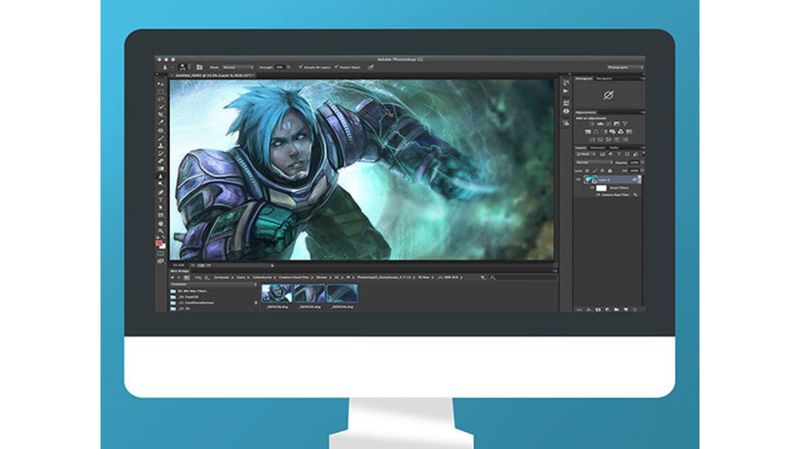Open the layer Opacity dropdown arrow
This screenshot has width=800, height=449.
point(643,162)
